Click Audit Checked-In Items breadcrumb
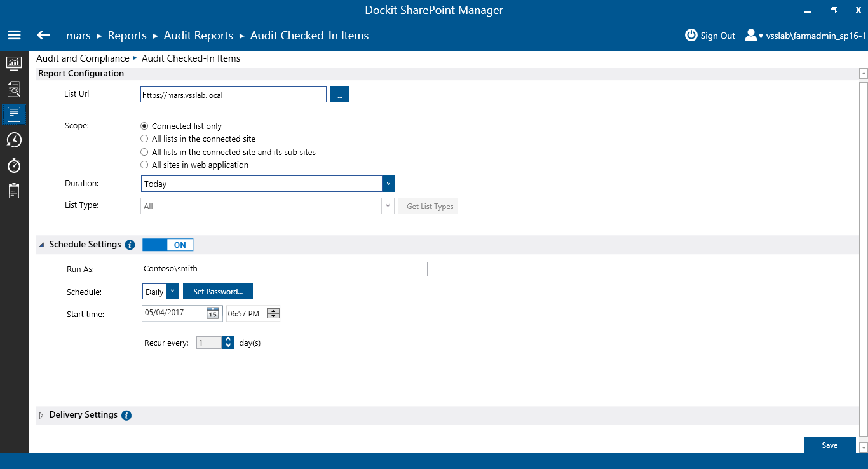 pos(309,36)
